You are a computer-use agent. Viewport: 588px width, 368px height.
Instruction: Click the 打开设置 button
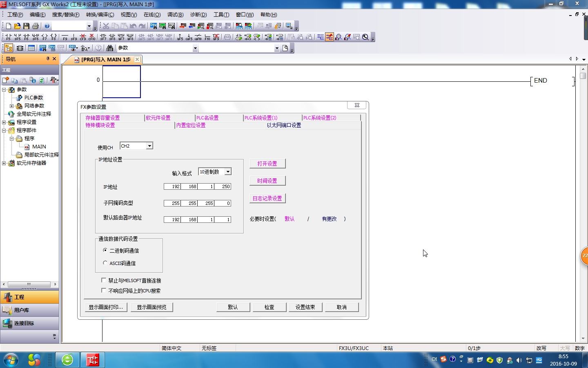[267, 164]
